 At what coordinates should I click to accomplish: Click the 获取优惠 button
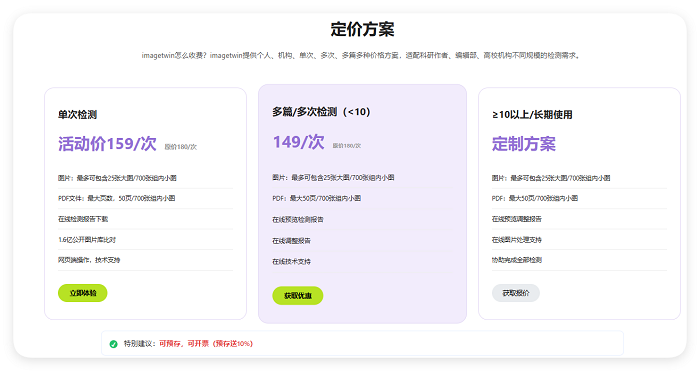point(298,296)
